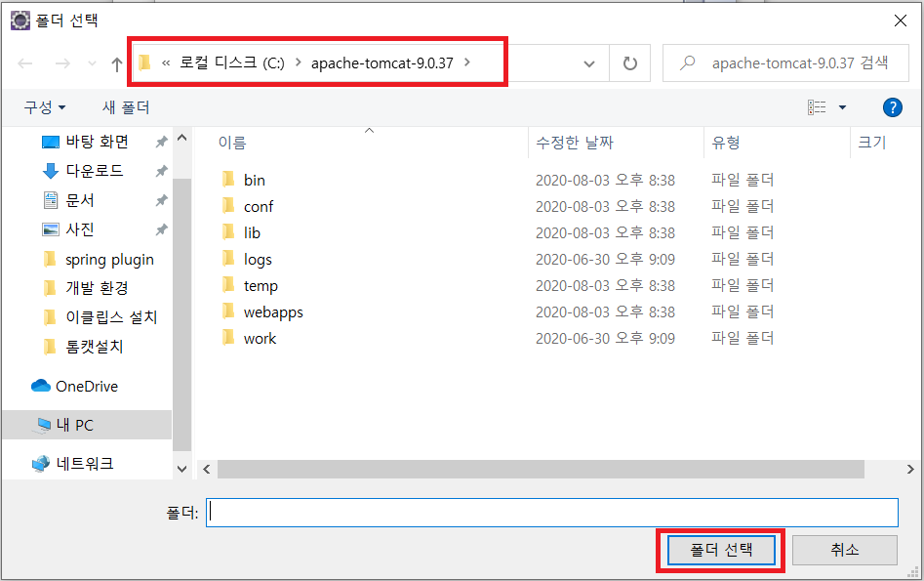Click pin icon next to 바탕 화면

pyautogui.click(x=161, y=143)
